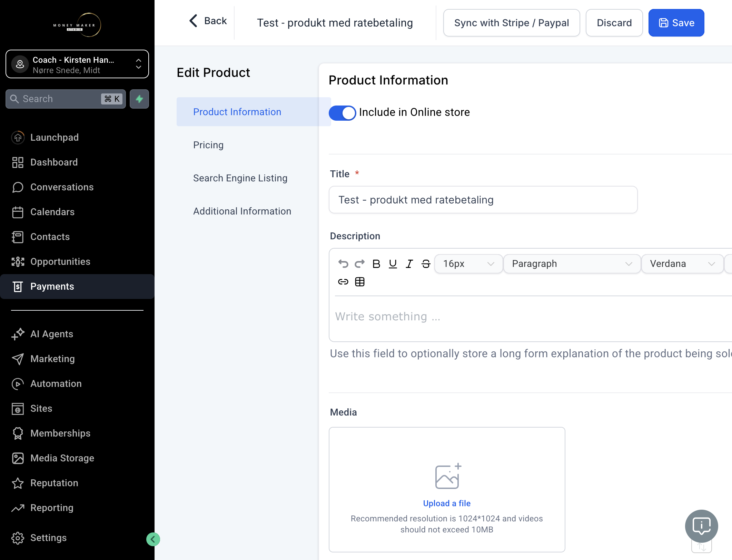Insert a link with the chain icon
The image size is (732, 560).
click(343, 282)
